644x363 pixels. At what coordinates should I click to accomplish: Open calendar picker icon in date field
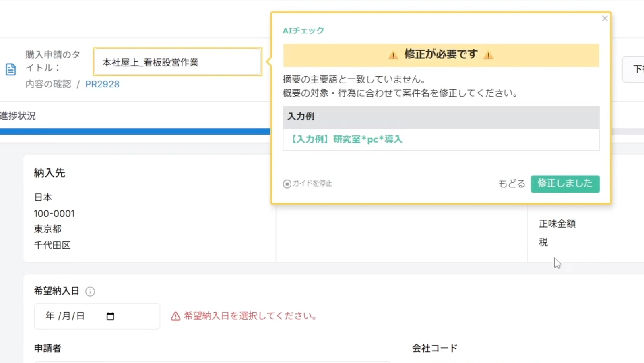point(110,316)
